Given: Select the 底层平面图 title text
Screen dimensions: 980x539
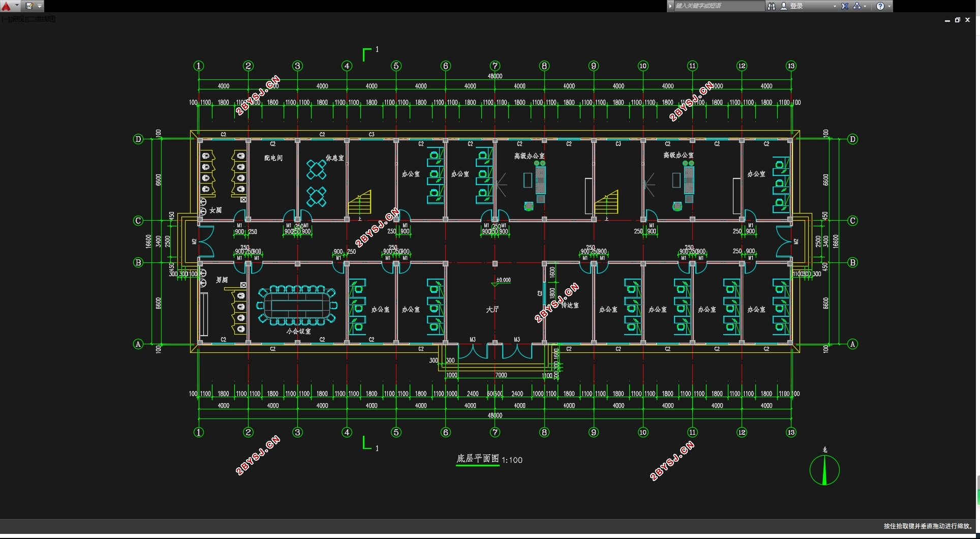Looking at the screenshot, I should click(x=477, y=458).
